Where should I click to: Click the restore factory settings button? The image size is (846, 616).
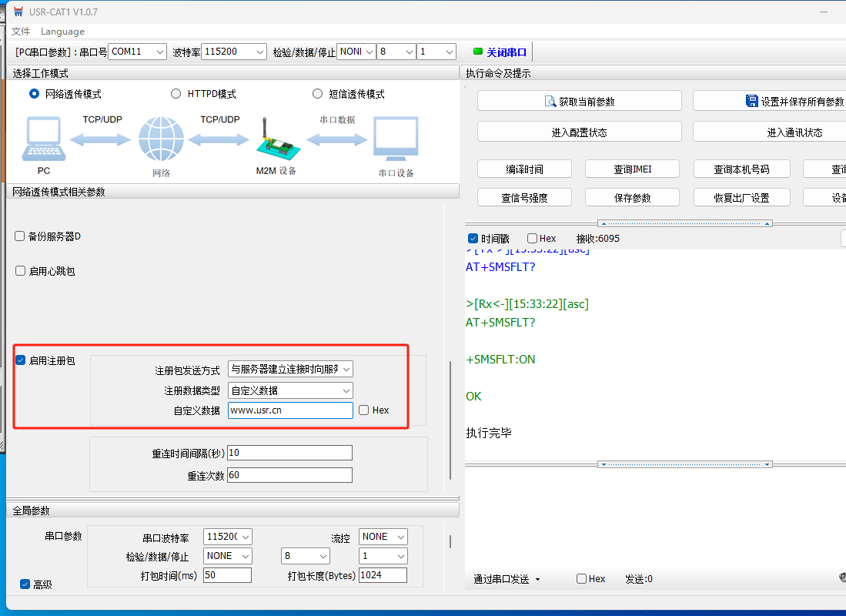(741, 198)
